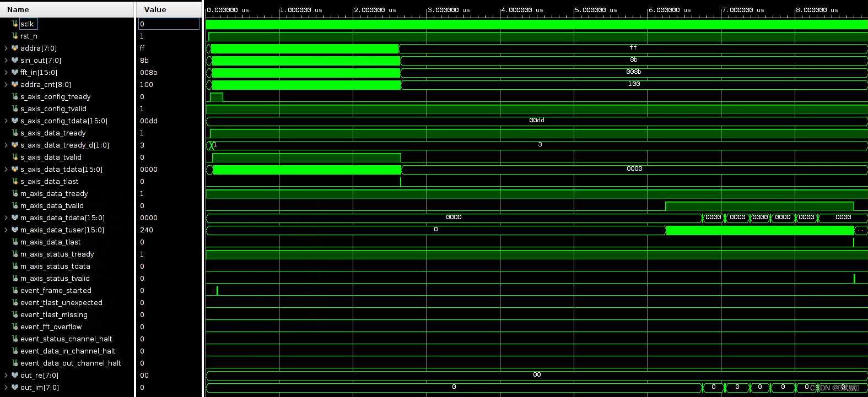The width and height of the screenshot is (868, 397).
Task: Click the 00dd value of s_axis_config_tdata
Action: click(149, 121)
